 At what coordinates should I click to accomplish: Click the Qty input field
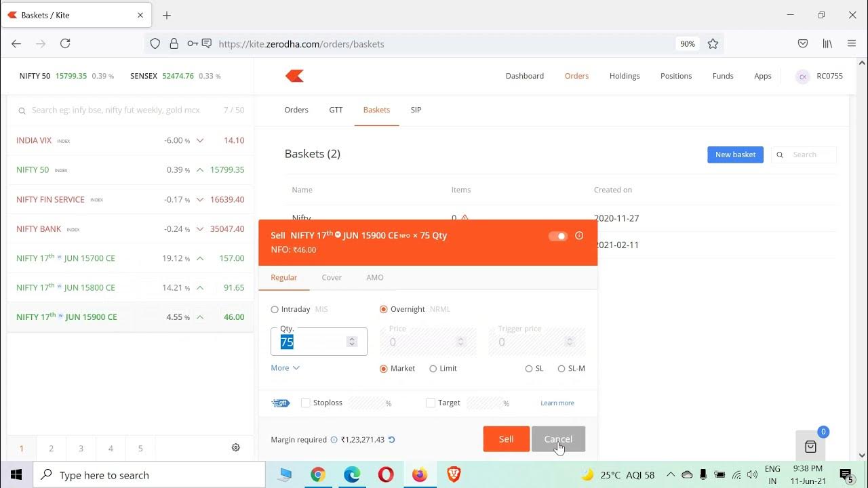pos(319,342)
